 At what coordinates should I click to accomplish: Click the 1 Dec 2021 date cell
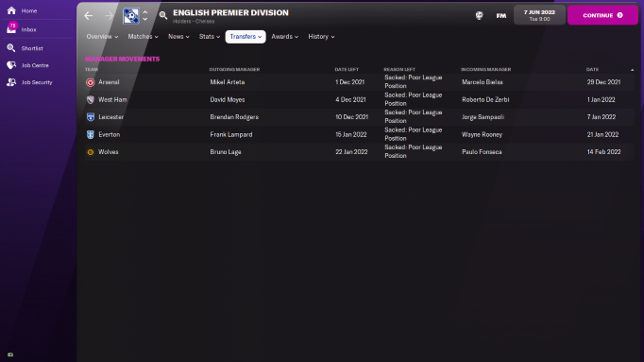(350, 82)
